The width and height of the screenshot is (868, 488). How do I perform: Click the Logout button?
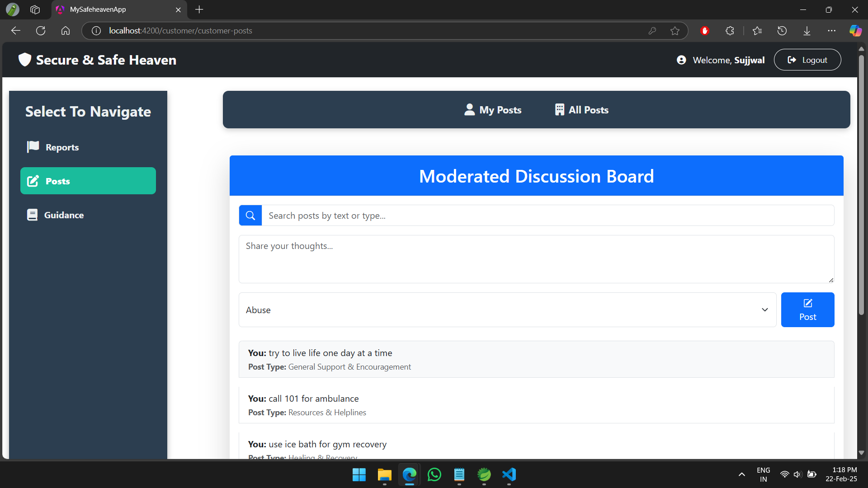click(x=807, y=60)
